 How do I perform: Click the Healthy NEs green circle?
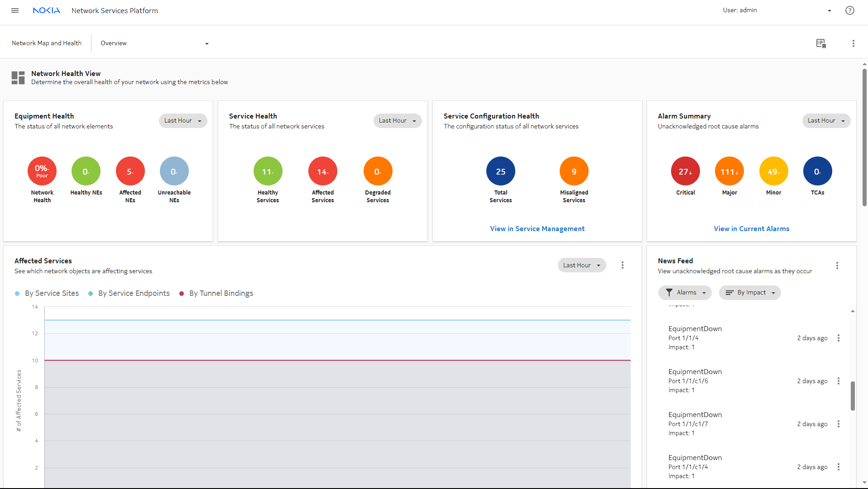click(86, 171)
